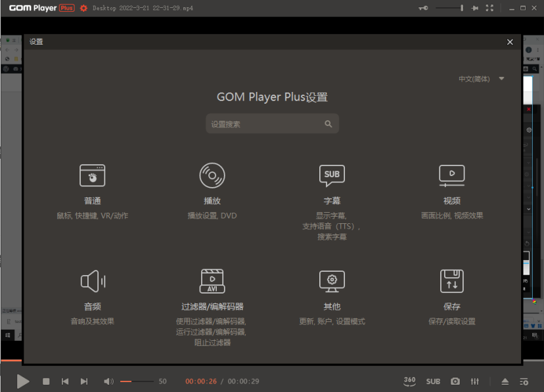Click the 视频 settings label
Viewport: 544px width, 392px height.
click(452, 201)
